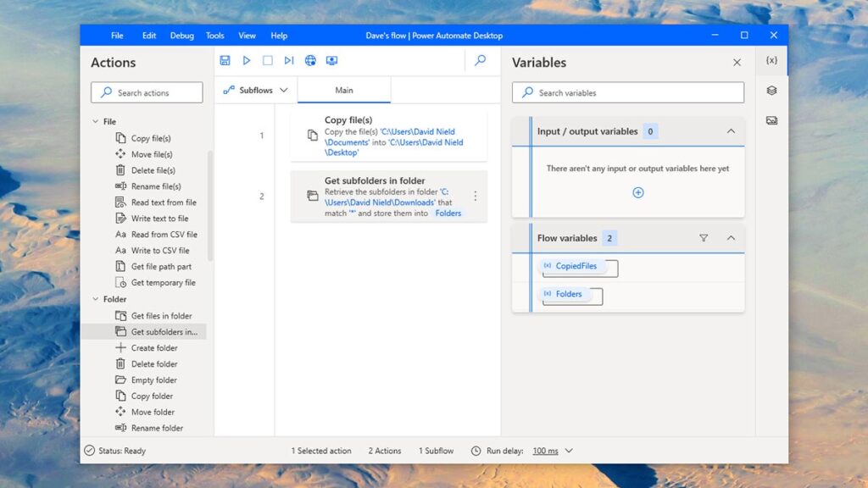
Task: Expand the Subflows dropdown
Action: click(283, 89)
